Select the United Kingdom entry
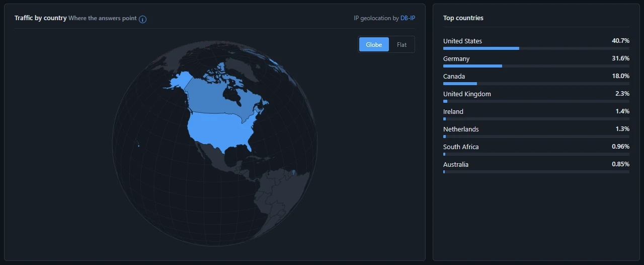644x265 pixels. point(536,97)
